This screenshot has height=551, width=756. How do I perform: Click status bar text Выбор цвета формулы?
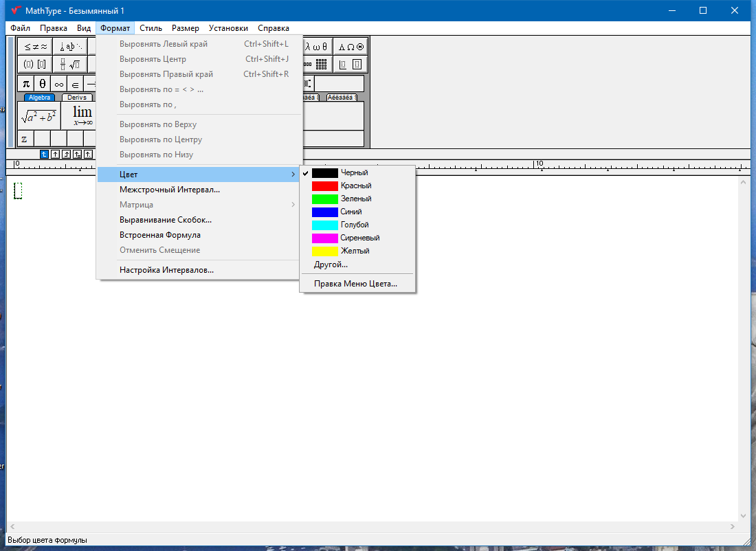click(47, 540)
